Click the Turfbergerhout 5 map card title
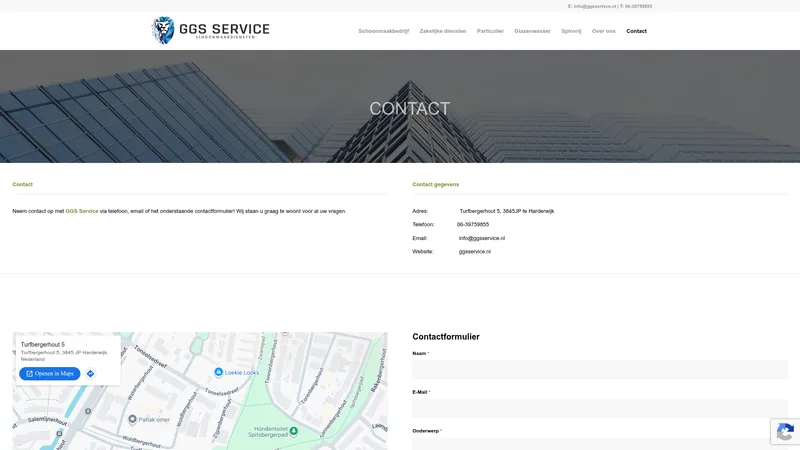The height and width of the screenshot is (450, 800). pyautogui.click(x=42, y=344)
